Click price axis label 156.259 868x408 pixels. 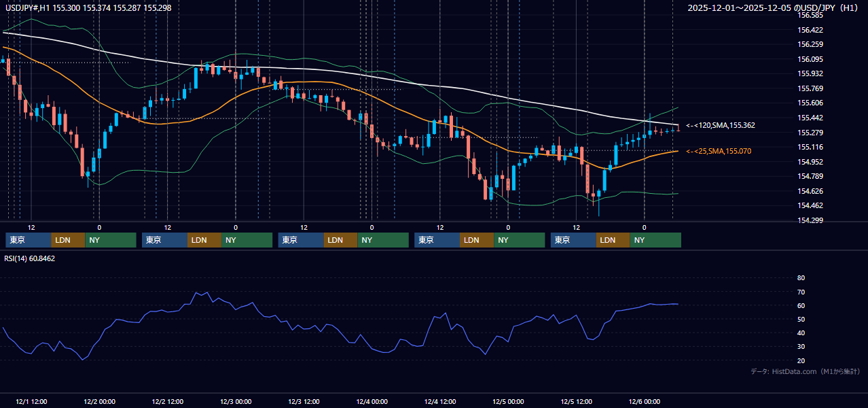coord(810,44)
